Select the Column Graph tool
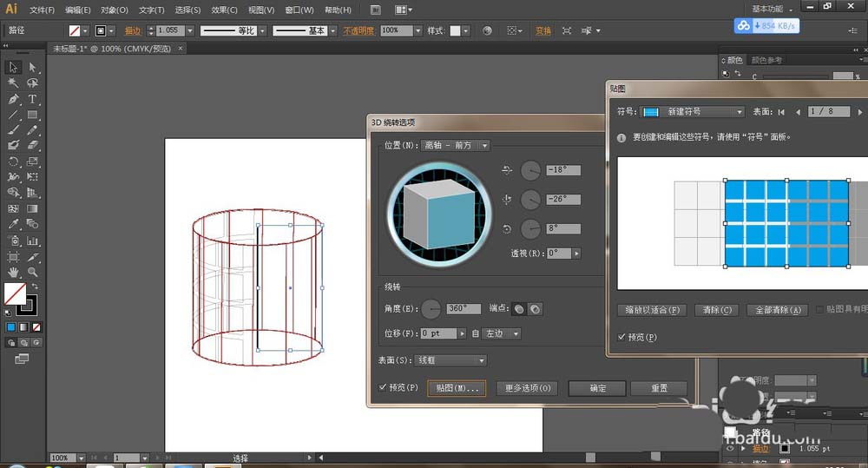Viewport: 868px width, 468px height. (x=33, y=241)
